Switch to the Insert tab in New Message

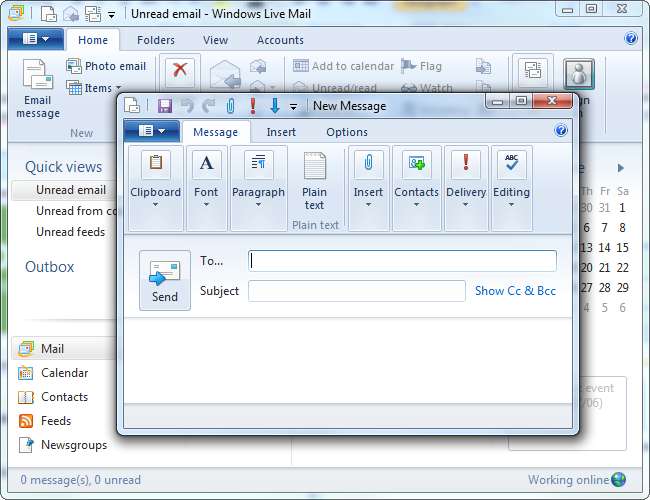(281, 132)
